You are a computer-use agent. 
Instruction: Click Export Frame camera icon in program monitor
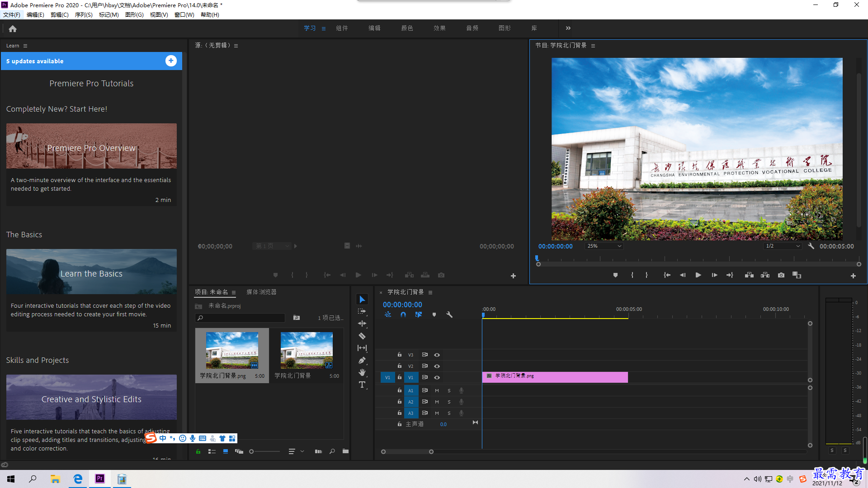click(781, 275)
